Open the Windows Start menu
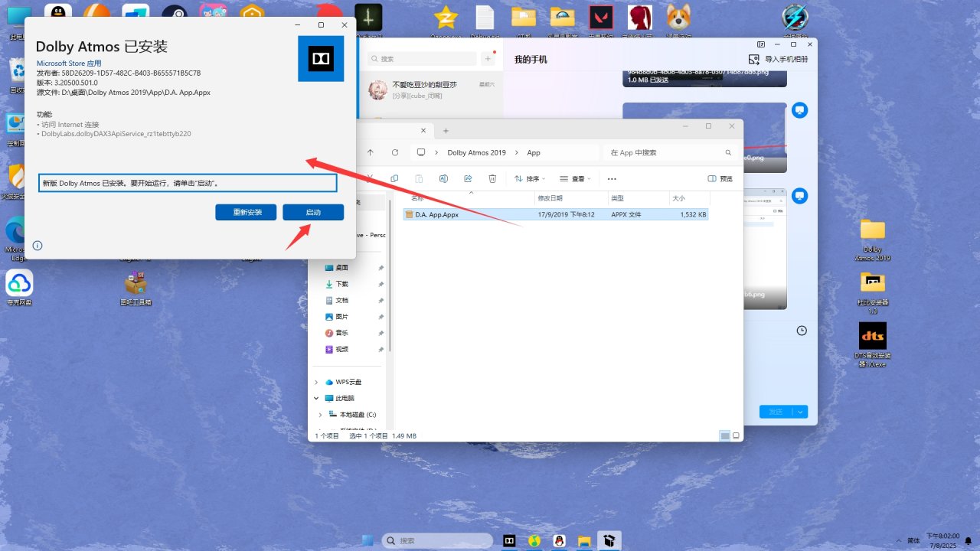The image size is (980, 551). tap(367, 541)
